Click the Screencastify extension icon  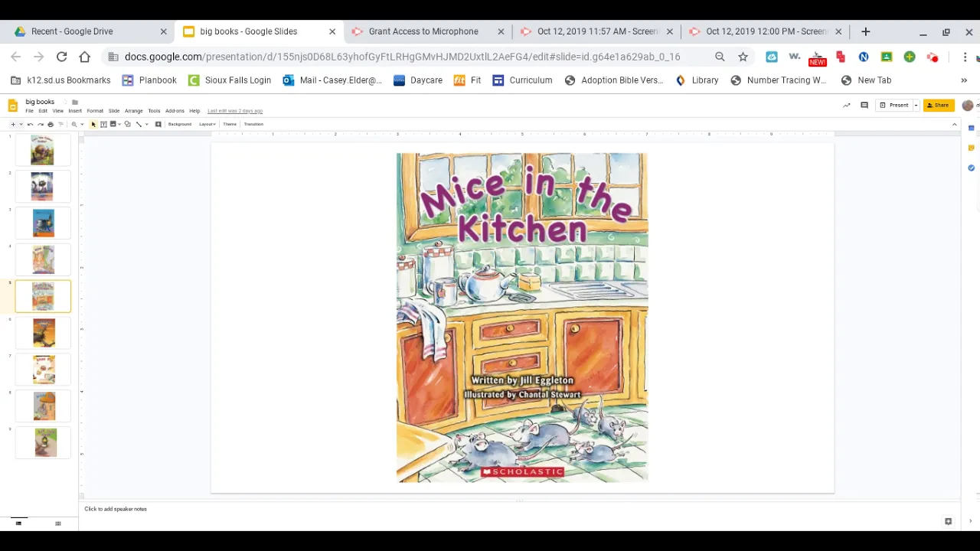(x=933, y=57)
